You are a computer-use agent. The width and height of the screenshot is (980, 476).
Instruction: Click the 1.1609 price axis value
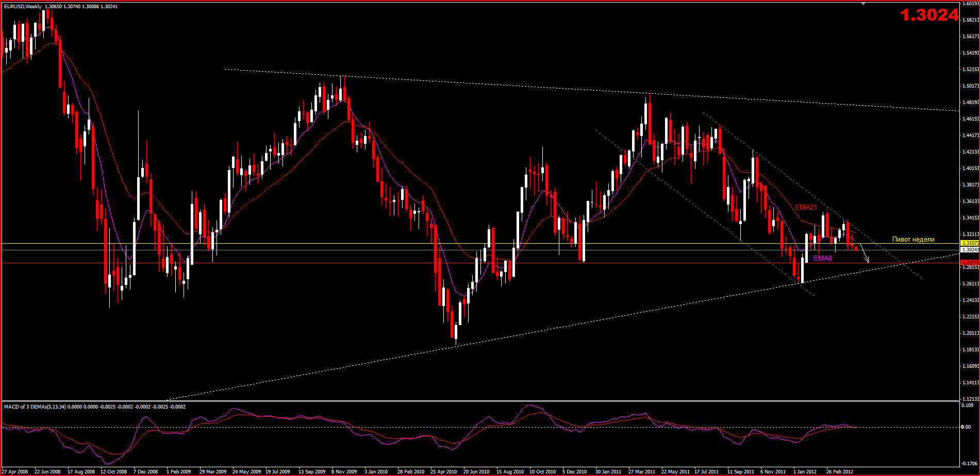click(x=971, y=366)
